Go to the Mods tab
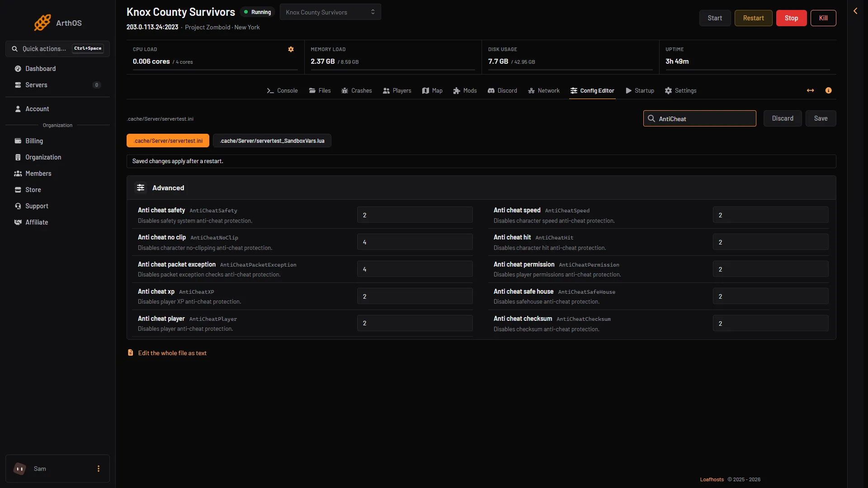This screenshot has width=868, height=488. [x=465, y=90]
